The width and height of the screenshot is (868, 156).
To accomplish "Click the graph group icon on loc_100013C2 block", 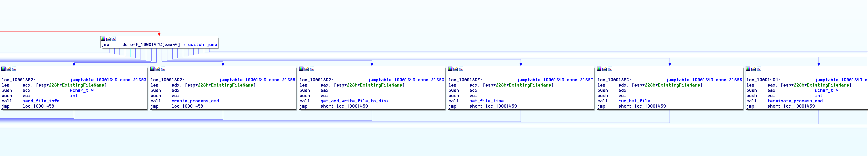I will 163,69.
